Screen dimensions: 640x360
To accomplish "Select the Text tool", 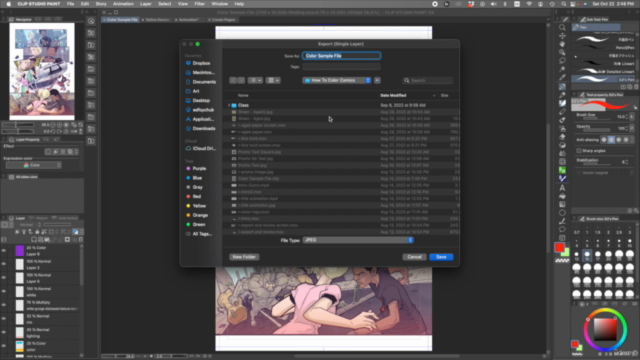I will pyautogui.click(x=562, y=188).
